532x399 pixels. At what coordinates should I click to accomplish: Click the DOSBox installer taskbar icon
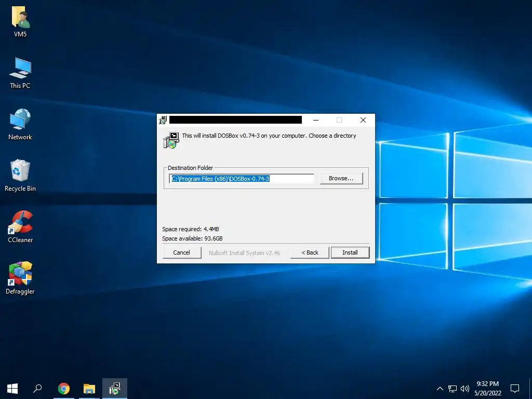coord(115,389)
